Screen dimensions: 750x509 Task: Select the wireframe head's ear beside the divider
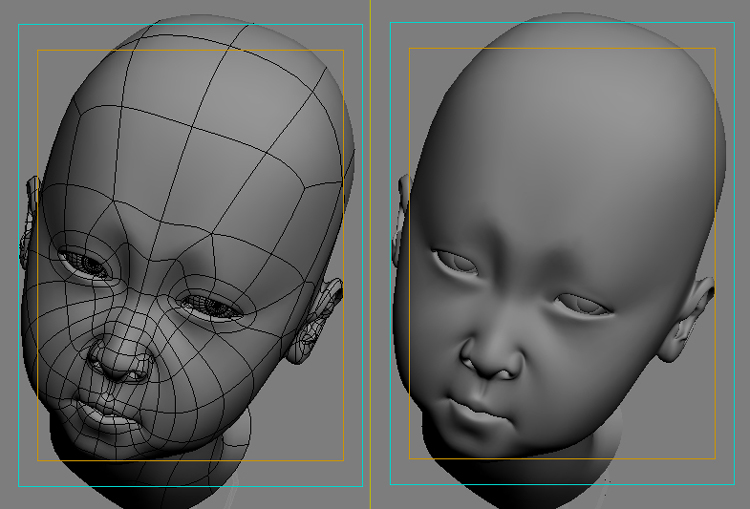pos(318,322)
